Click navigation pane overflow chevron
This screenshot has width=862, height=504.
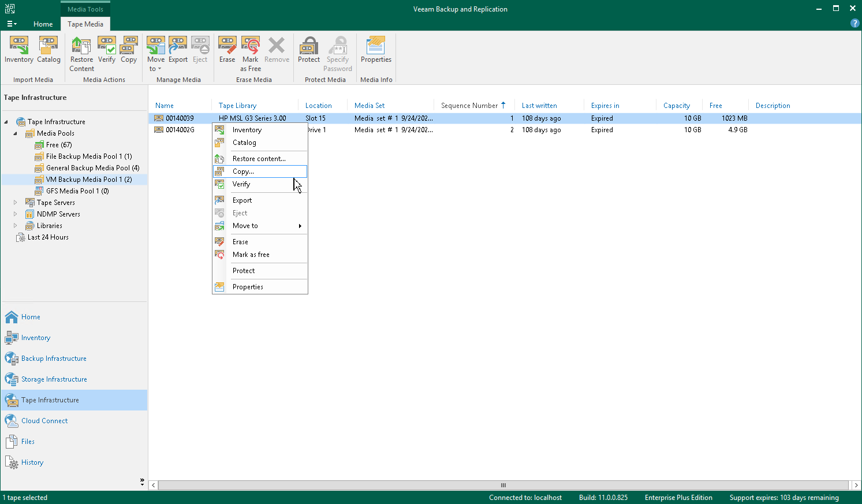[x=142, y=481]
